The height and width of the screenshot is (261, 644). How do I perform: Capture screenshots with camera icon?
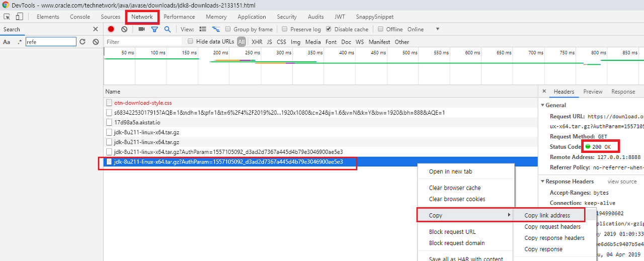[141, 29]
